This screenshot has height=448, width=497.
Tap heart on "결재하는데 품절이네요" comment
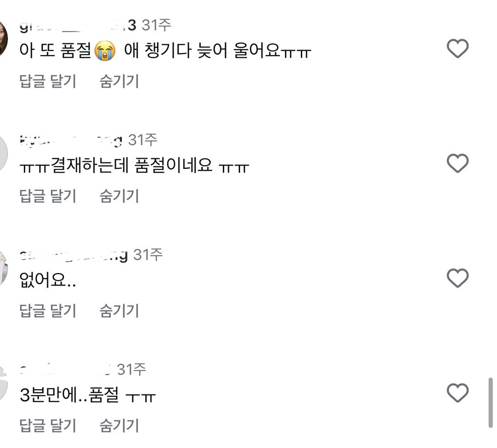pyautogui.click(x=457, y=164)
